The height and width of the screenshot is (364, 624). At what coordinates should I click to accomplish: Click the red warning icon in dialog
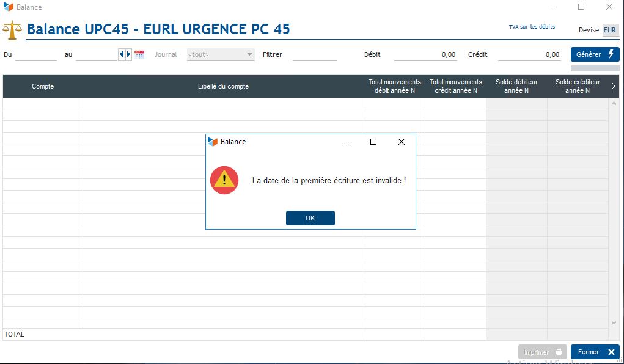[x=224, y=180]
